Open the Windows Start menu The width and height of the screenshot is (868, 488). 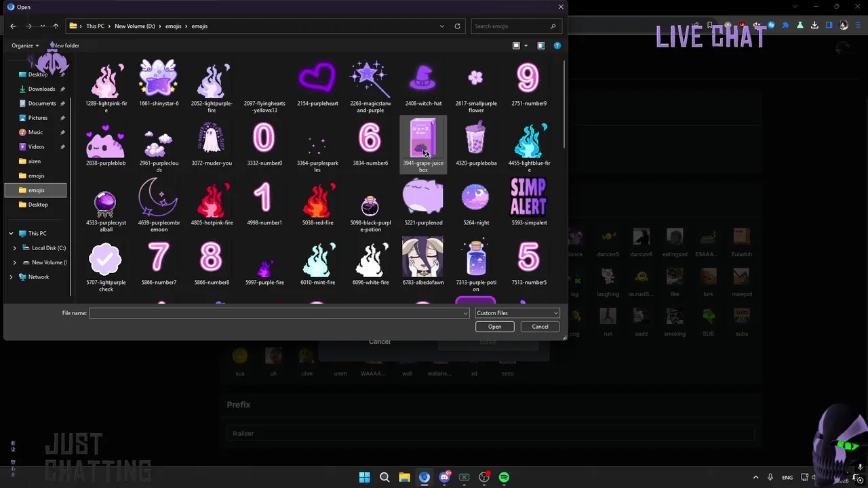(364, 477)
